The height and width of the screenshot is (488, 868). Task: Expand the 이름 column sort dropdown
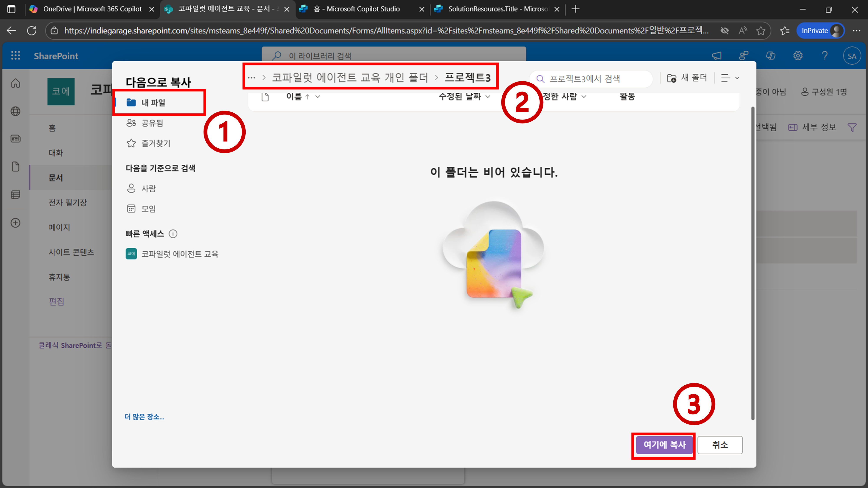tap(317, 97)
